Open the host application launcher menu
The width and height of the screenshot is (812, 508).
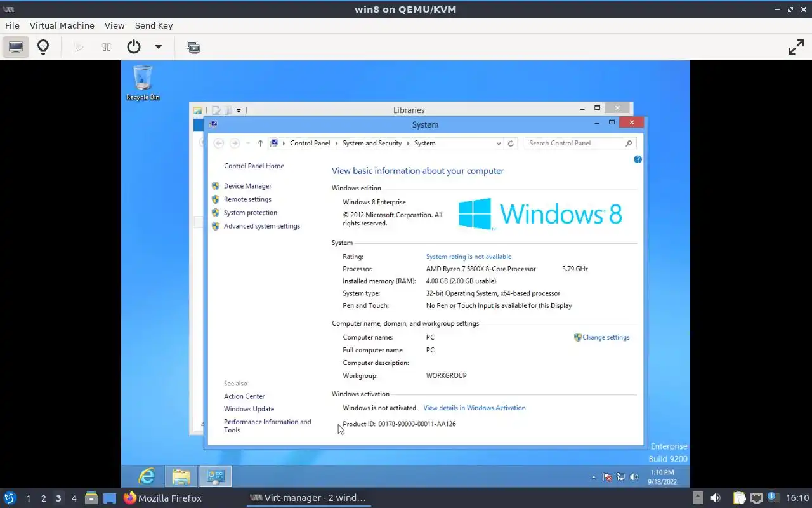(x=10, y=498)
